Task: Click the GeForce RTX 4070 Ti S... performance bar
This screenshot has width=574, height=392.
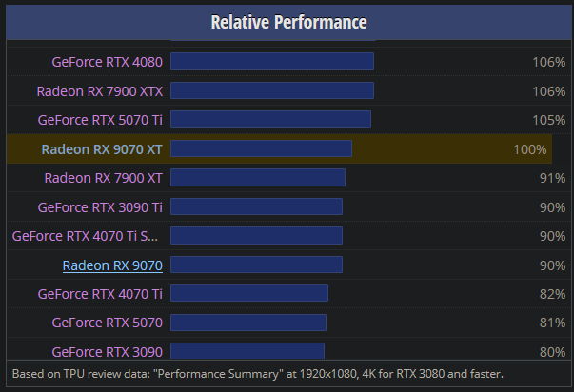Action: coord(257,235)
